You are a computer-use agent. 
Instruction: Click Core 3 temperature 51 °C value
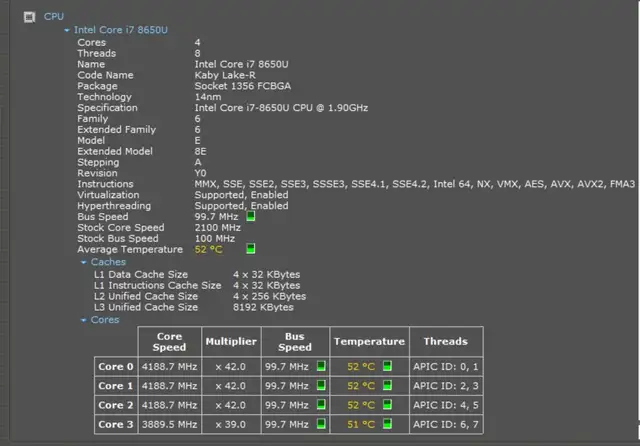click(361, 424)
